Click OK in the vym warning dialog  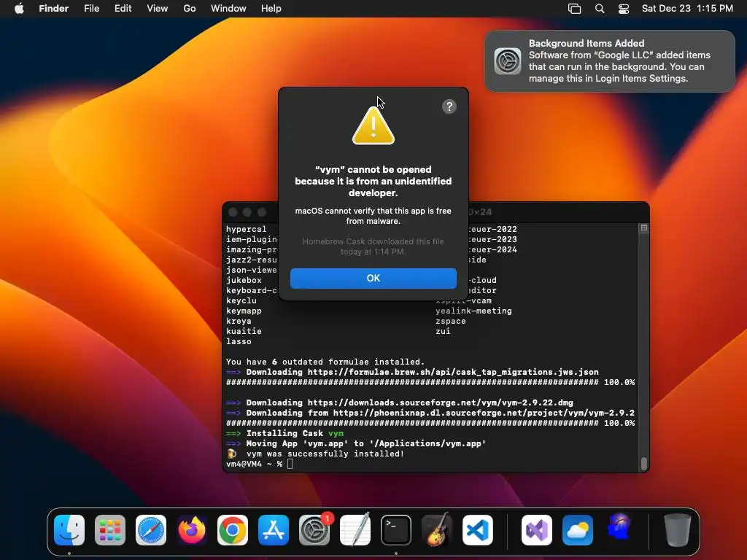click(x=373, y=278)
